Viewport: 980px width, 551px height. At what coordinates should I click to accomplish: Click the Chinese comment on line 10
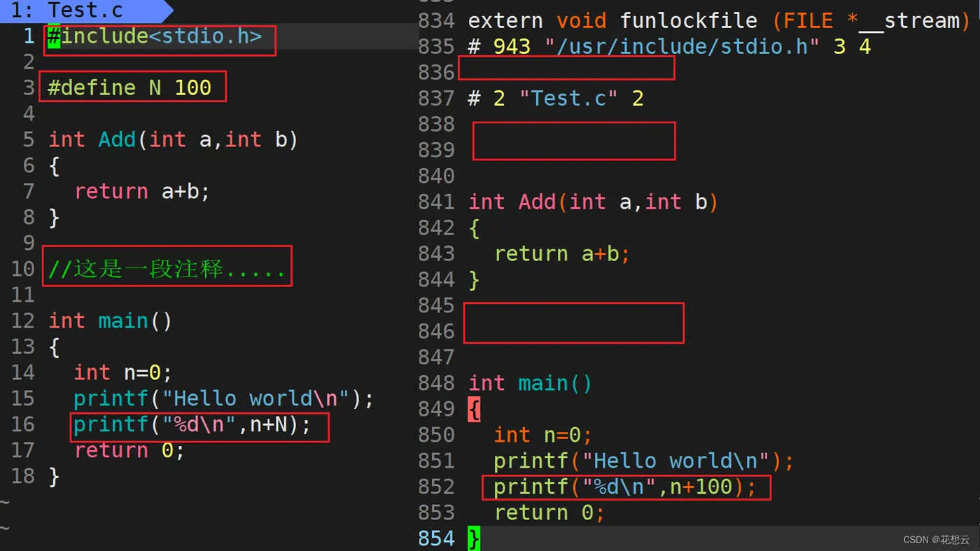coord(167,269)
